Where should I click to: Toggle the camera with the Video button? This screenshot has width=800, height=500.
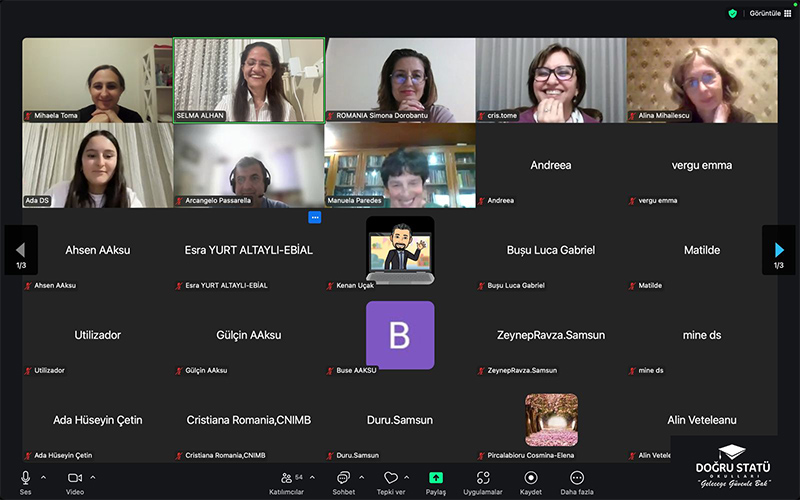[x=74, y=478]
